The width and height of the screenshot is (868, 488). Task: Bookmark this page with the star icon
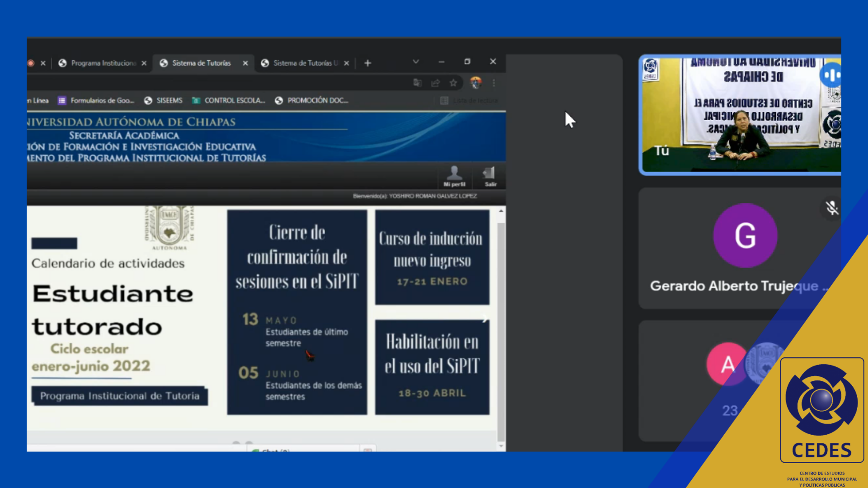point(453,83)
